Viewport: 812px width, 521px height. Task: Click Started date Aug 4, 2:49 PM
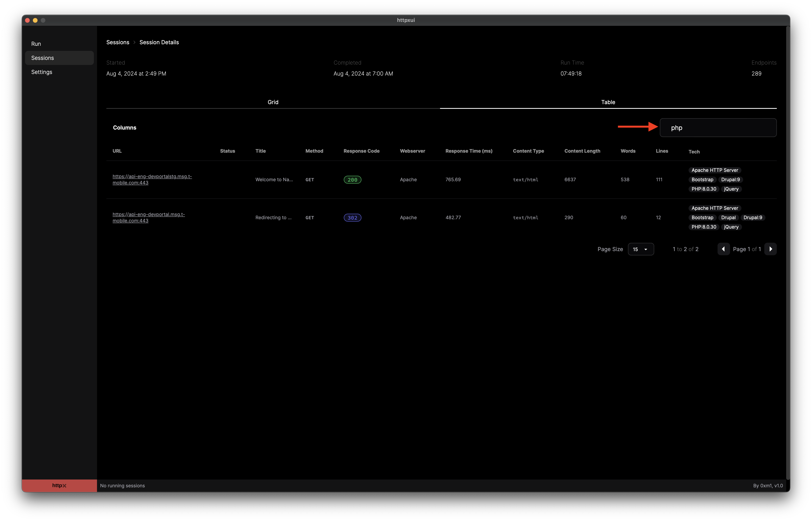(136, 73)
